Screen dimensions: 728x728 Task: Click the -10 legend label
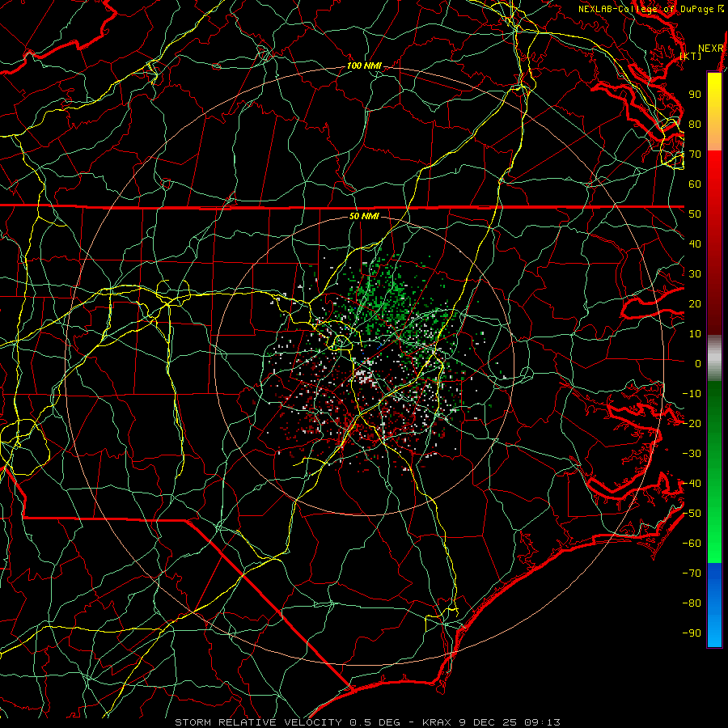coord(692,394)
